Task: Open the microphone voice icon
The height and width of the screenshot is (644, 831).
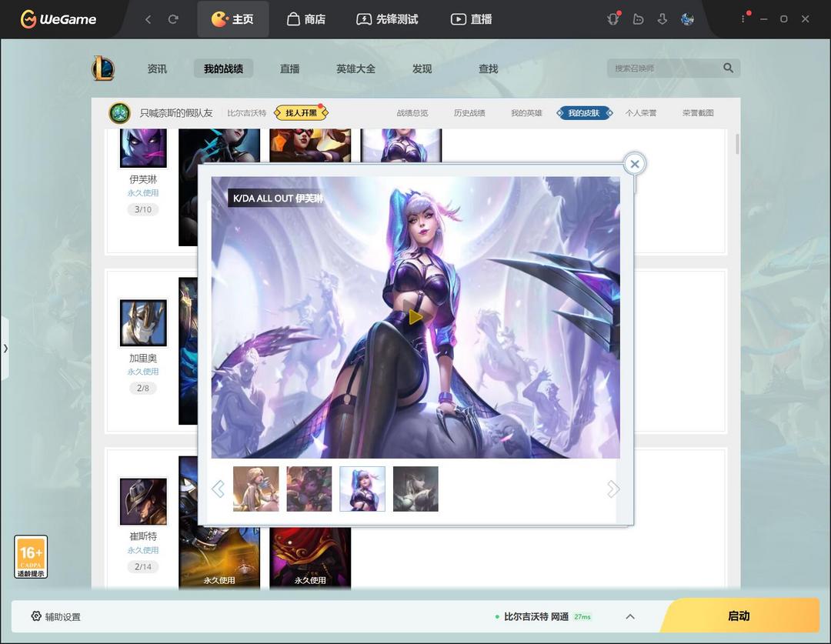Action: 613,19
